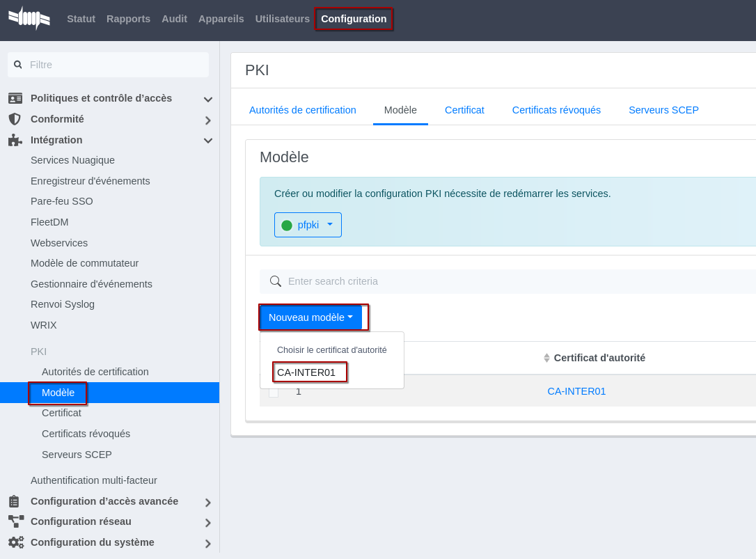
Task: Click the Configuration d'accès avancée clipboard icon
Action: tap(15, 501)
